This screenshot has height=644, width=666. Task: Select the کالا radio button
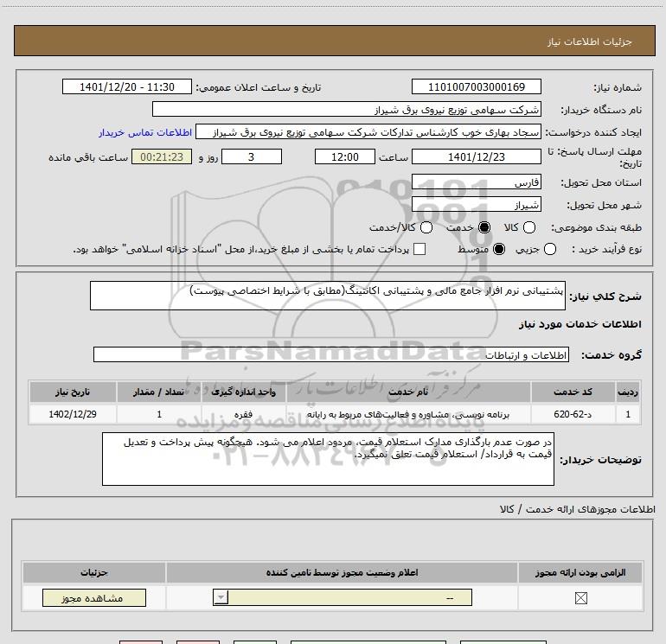tap(528, 227)
